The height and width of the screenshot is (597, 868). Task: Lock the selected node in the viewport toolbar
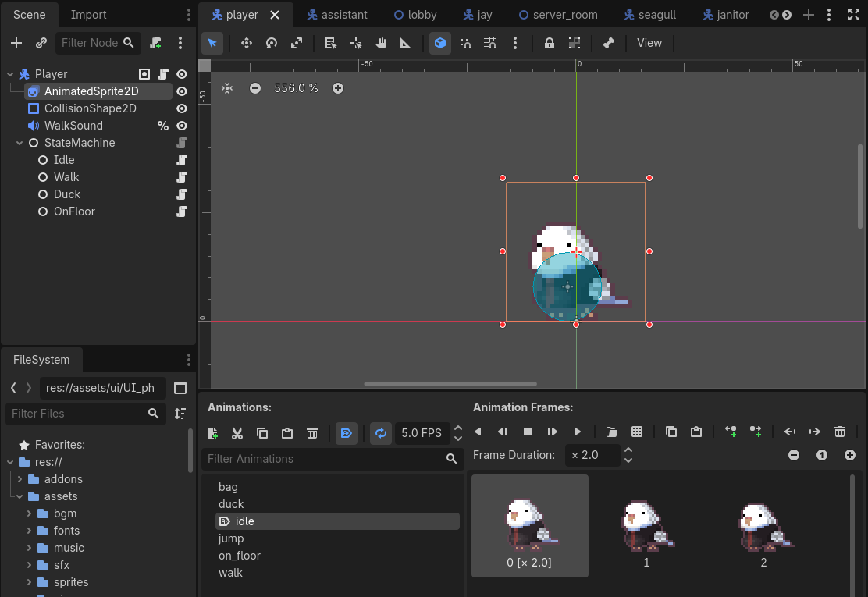[550, 44]
